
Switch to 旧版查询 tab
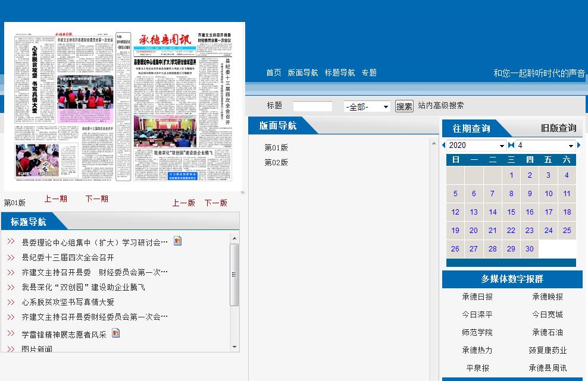point(558,128)
